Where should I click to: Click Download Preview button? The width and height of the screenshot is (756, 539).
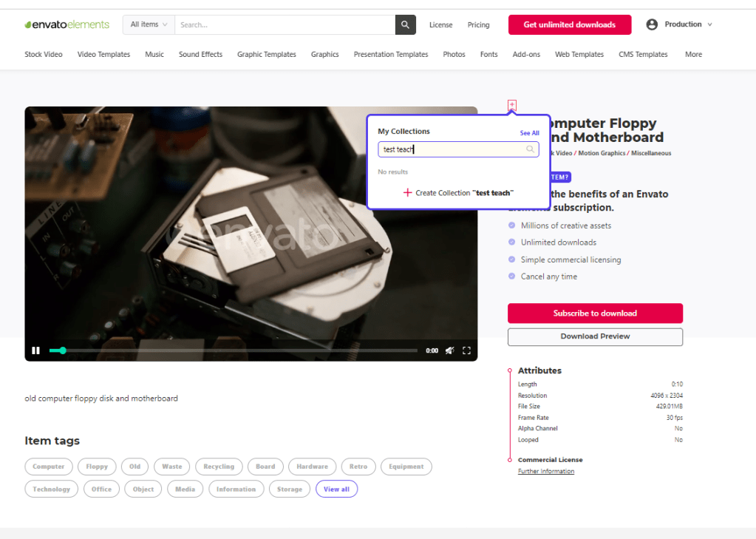click(x=595, y=336)
